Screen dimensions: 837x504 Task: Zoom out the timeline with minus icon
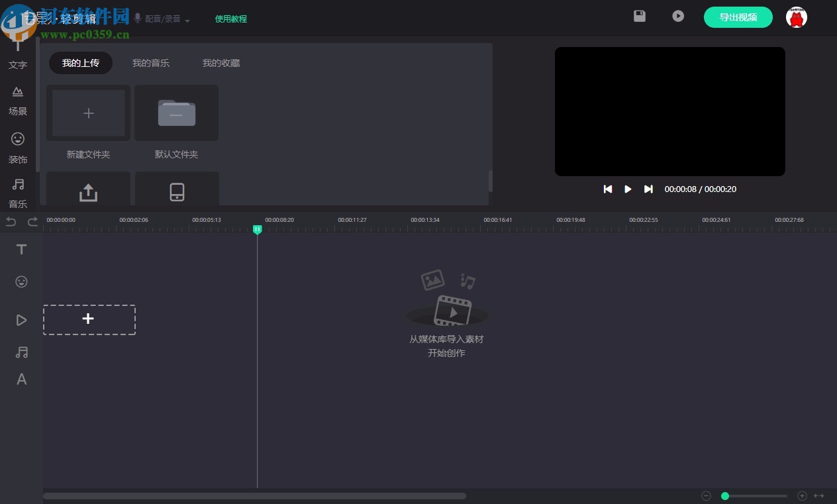coord(706,495)
